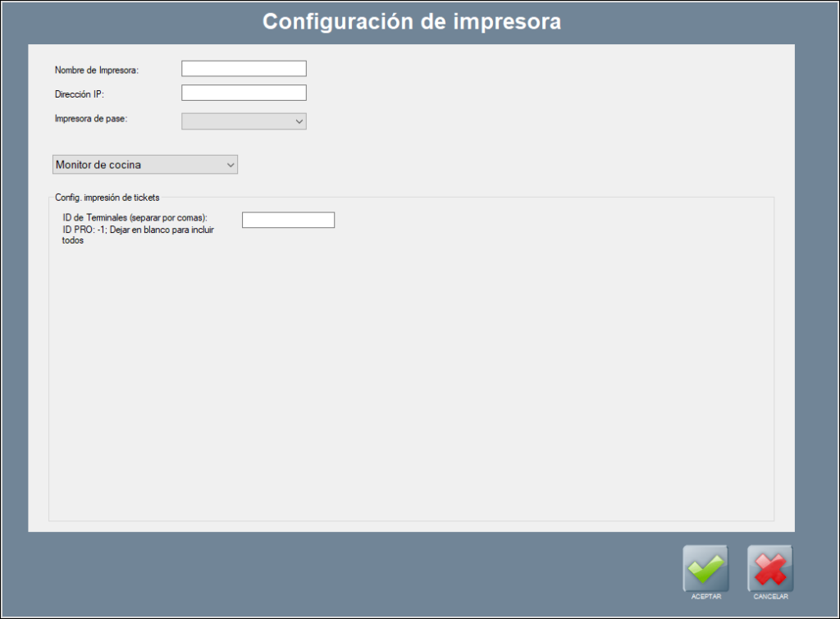The height and width of the screenshot is (619, 840).
Task: Click the ACEPTAR caption under the checkmark
Action: [705, 597]
